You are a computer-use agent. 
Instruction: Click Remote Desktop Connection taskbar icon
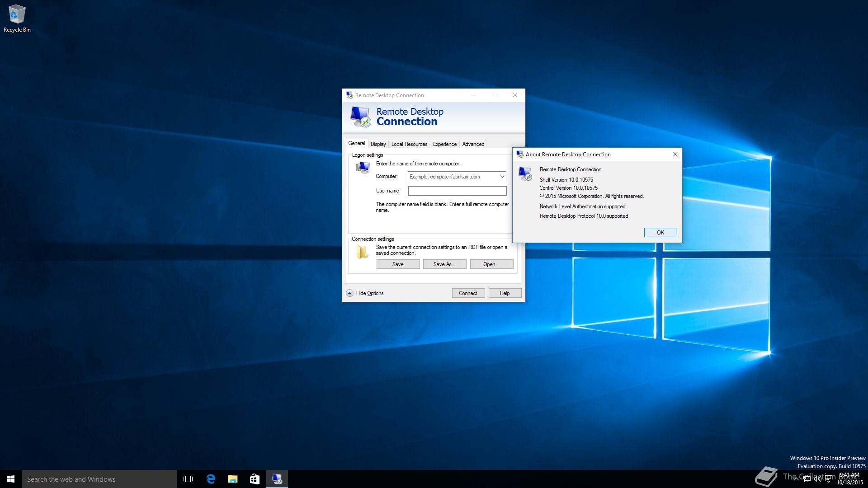(x=277, y=479)
